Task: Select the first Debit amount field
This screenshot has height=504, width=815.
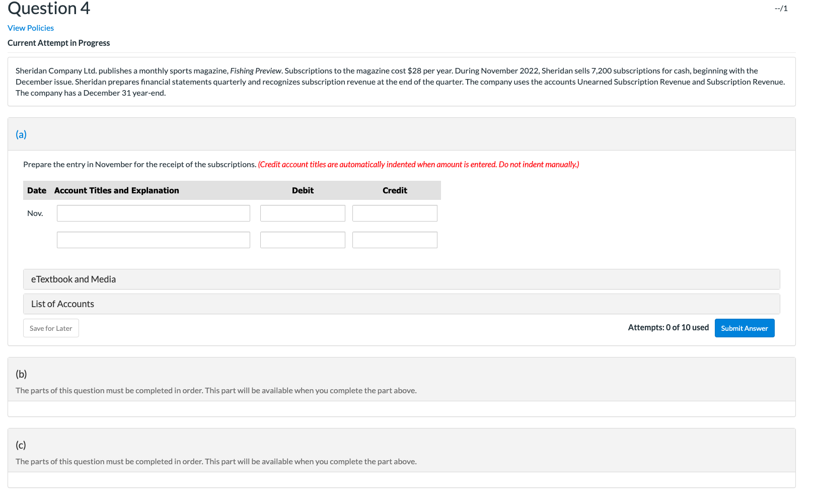Action: 302,213
